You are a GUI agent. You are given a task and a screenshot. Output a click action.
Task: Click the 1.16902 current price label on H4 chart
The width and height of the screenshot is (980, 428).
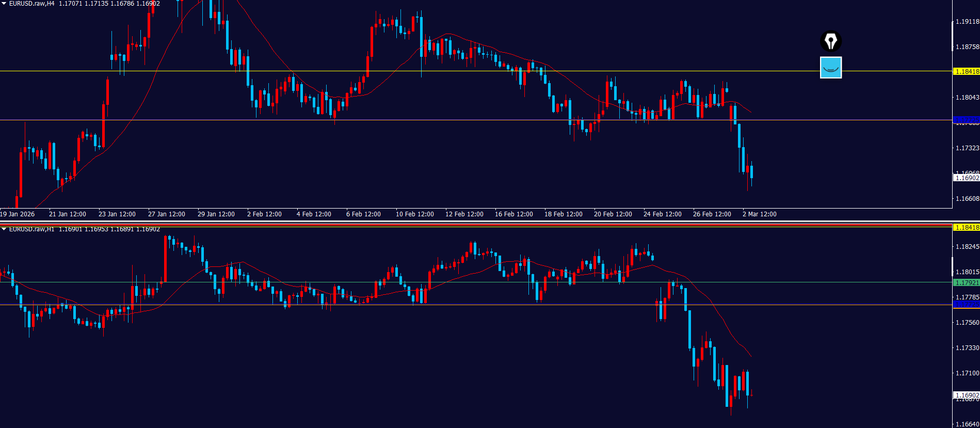coord(966,178)
